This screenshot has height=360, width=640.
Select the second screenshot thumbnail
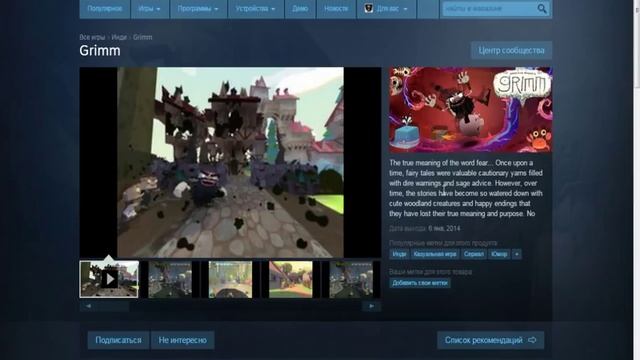click(170, 279)
